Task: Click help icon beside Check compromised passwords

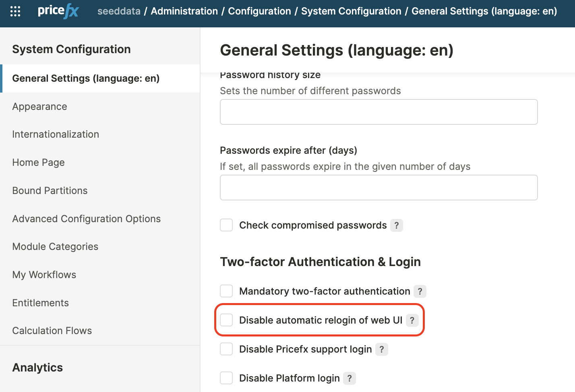Action: [x=396, y=225]
